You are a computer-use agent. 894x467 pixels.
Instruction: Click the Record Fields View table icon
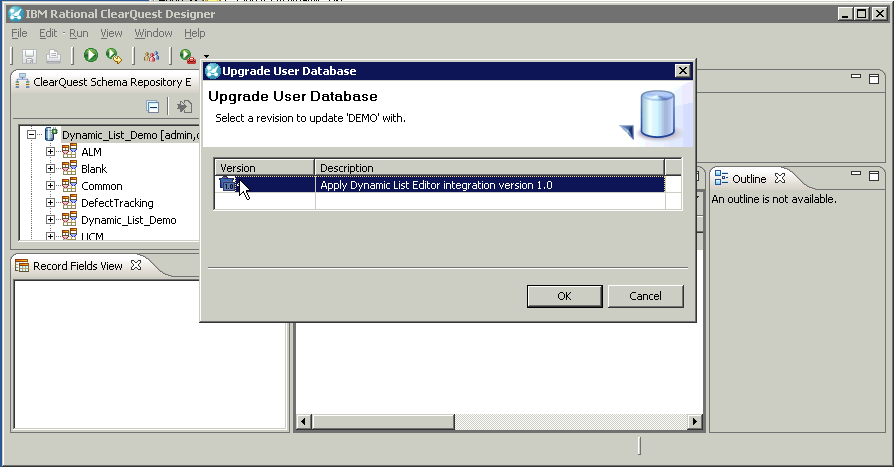(x=22, y=266)
